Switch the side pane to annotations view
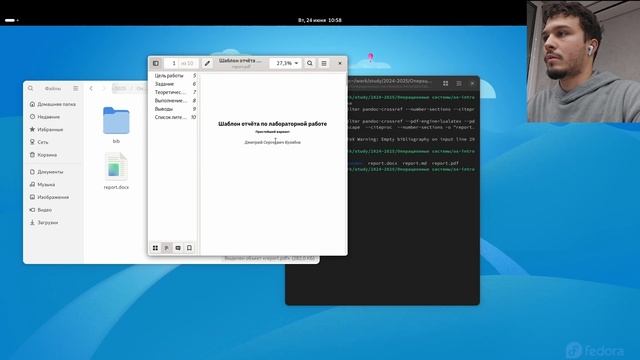The height and width of the screenshot is (360, 640). click(178, 248)
